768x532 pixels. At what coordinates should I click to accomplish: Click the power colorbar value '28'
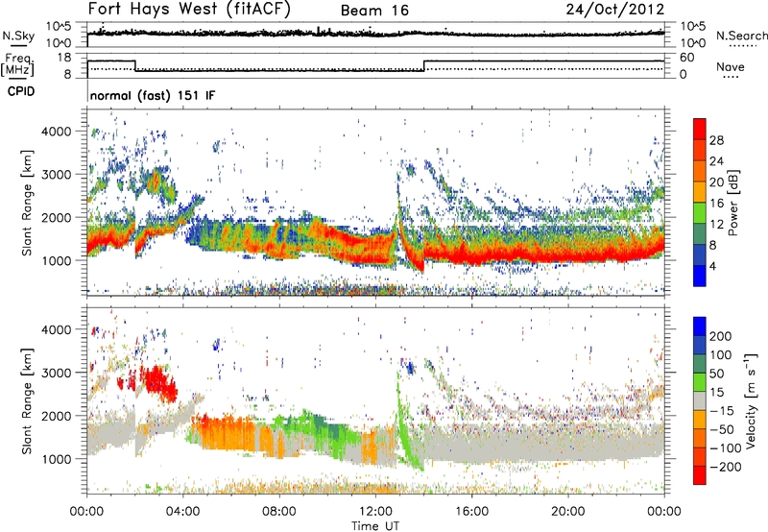[716, 140]
